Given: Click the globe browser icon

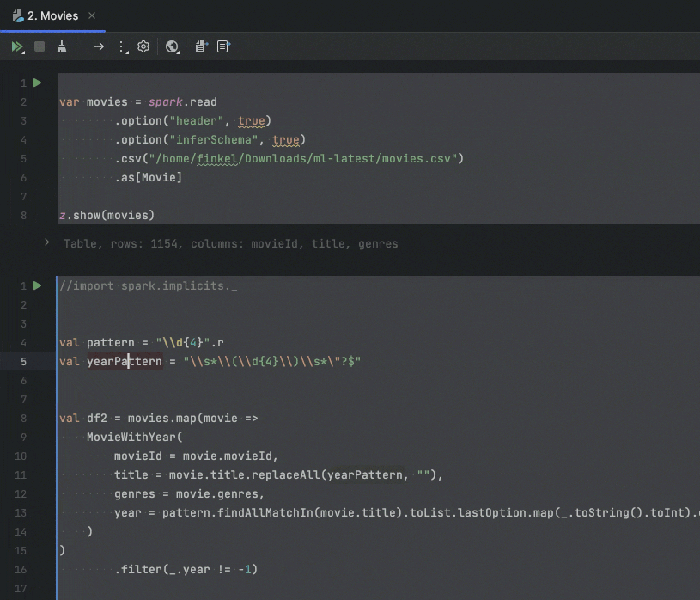Looking at the screenshot, I should click(172, 46).
